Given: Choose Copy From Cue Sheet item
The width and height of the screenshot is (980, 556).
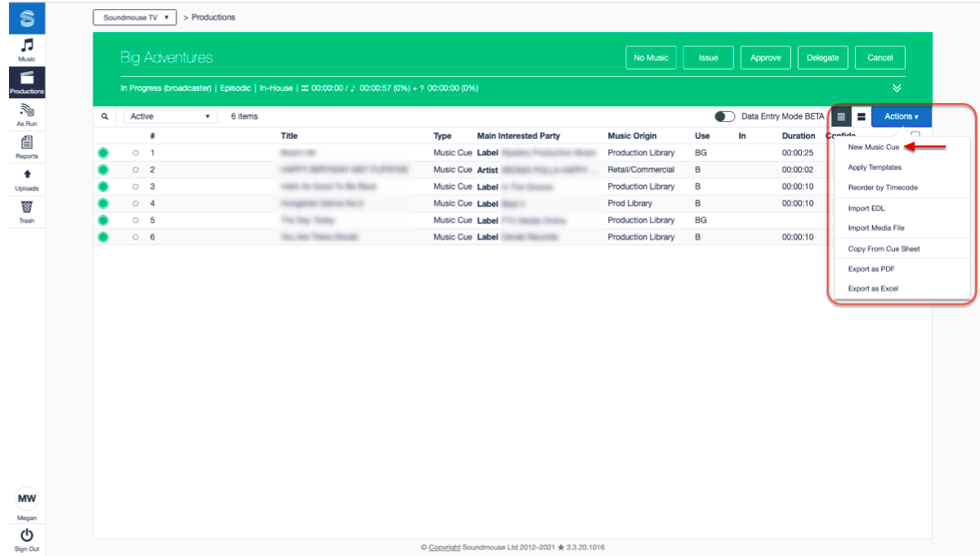Looking at the screenshot, I should point(884,249).
